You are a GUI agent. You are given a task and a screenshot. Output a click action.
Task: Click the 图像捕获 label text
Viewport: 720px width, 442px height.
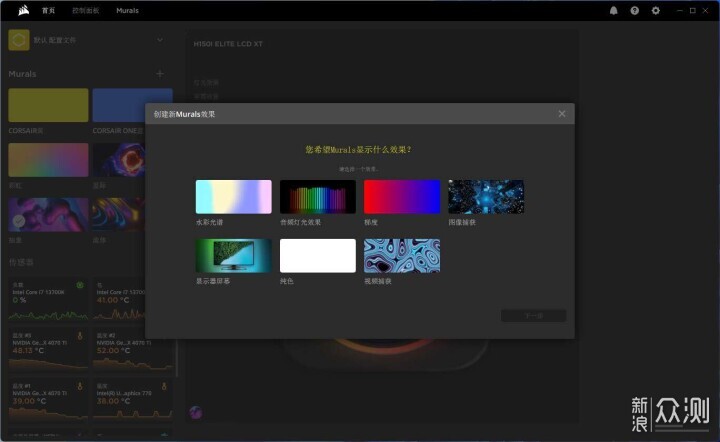pyautogui.click(x=462, y=222)
